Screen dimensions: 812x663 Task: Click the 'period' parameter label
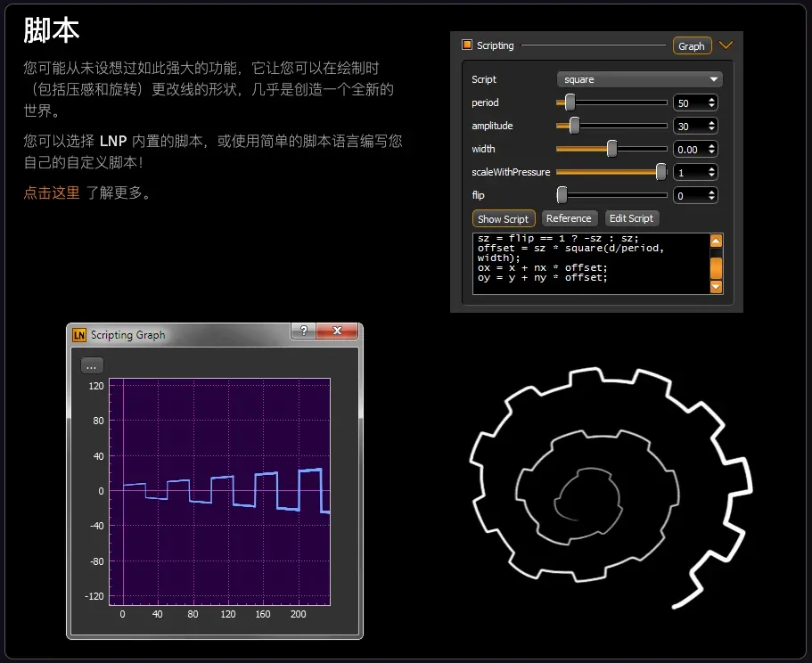(x=485, y=102)
